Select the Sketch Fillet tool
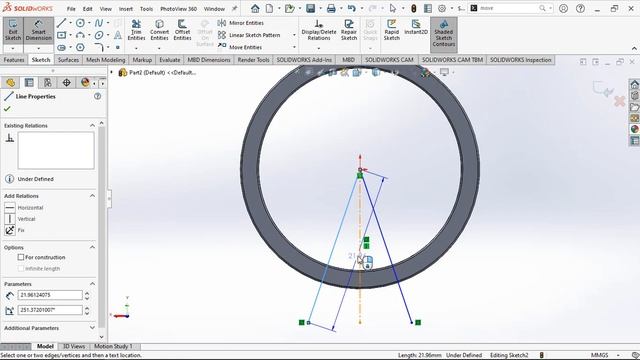 [99, 48]
